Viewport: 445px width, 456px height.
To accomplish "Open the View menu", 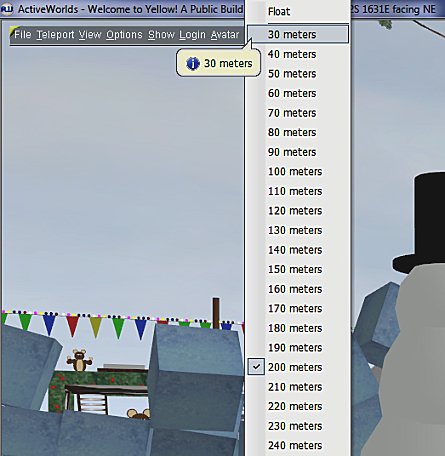I will coord(90,35).
